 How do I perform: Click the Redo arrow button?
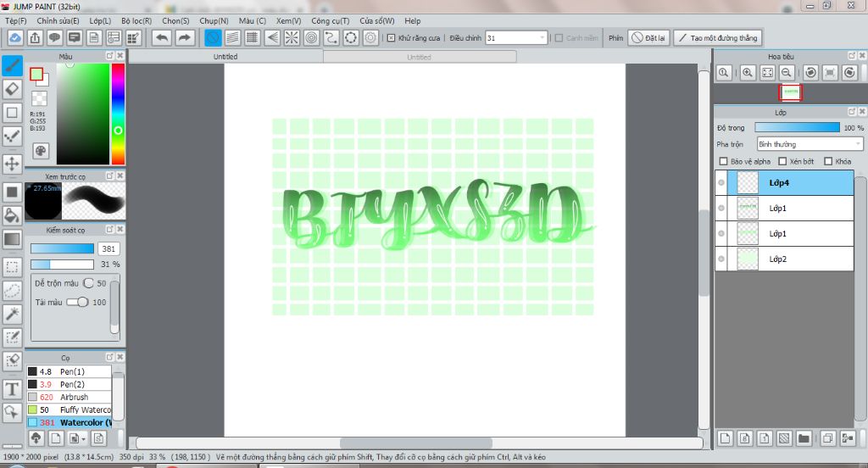click(185, 37)
